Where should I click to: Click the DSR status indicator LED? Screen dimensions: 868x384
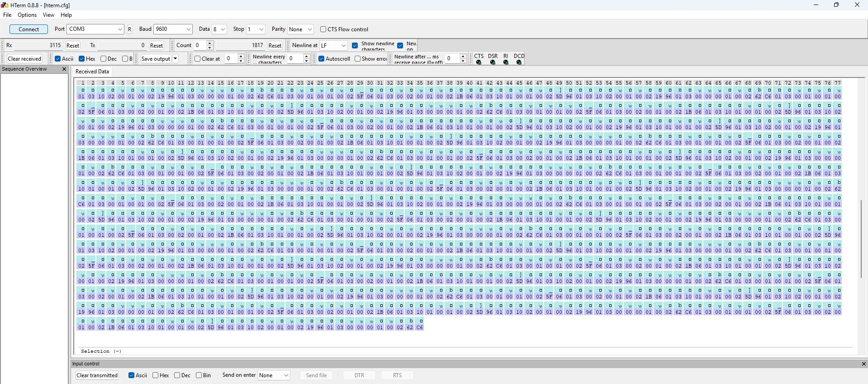pyautogui.click(x=493, y=62)
